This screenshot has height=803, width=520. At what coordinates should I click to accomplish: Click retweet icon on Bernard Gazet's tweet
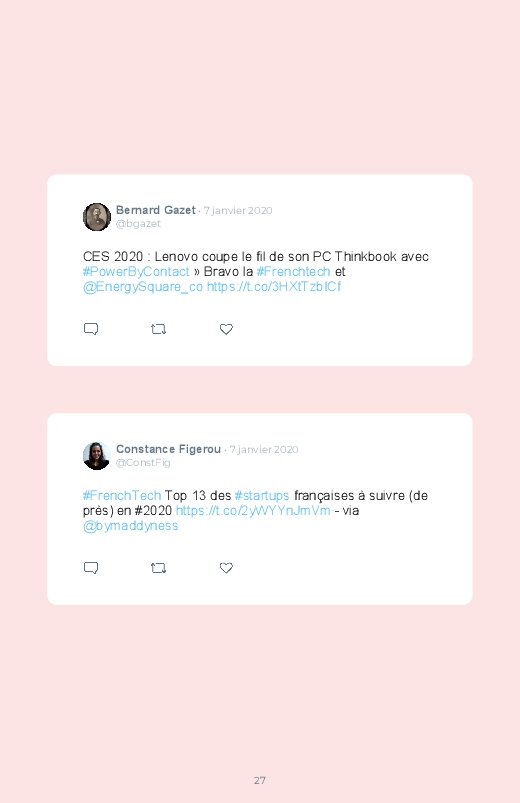pyautogui.click(x=158, y=329)
